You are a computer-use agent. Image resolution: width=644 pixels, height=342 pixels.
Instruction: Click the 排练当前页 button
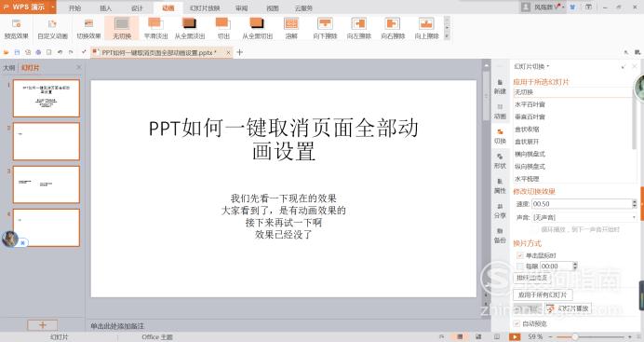point(532,278)
